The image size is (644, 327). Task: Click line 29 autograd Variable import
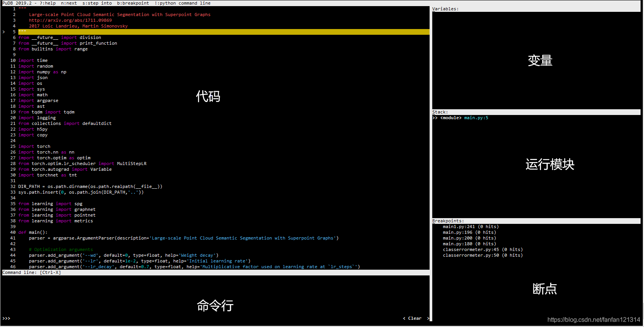pyautogui.click(x=65, y=169)
